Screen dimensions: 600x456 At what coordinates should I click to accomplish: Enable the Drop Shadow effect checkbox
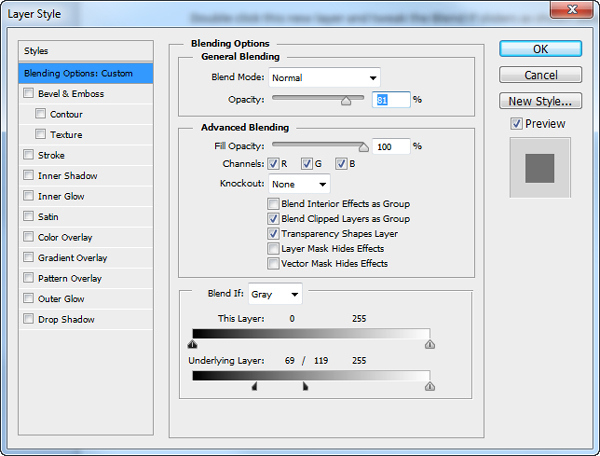pyautogui.click(x=29, y=319)
